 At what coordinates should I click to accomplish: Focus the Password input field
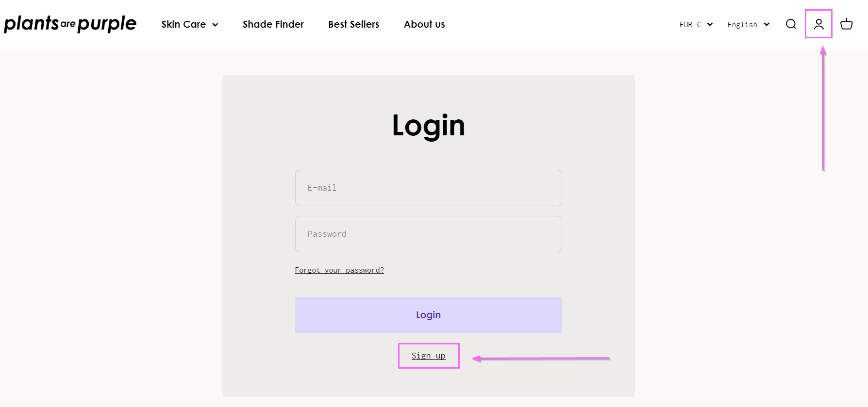pyautogui.click(x=429, y=234)
